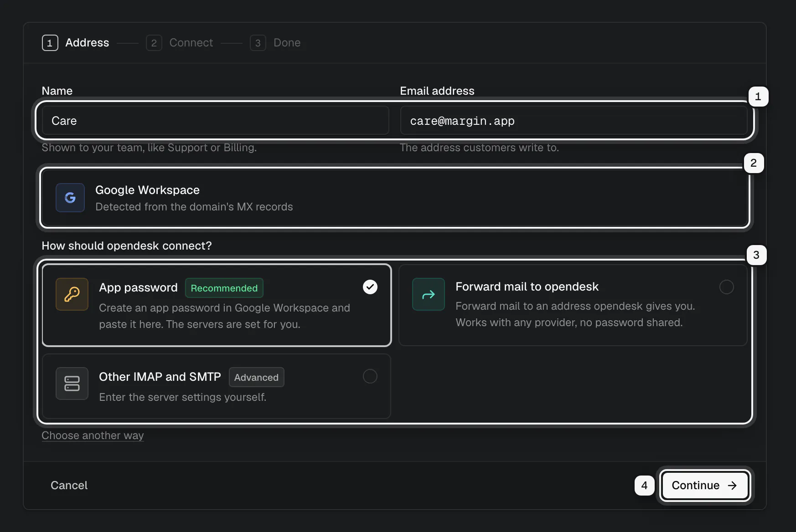Follow the Choose another way link
Viewport: 796px width, 532px height.
[93, 435]
